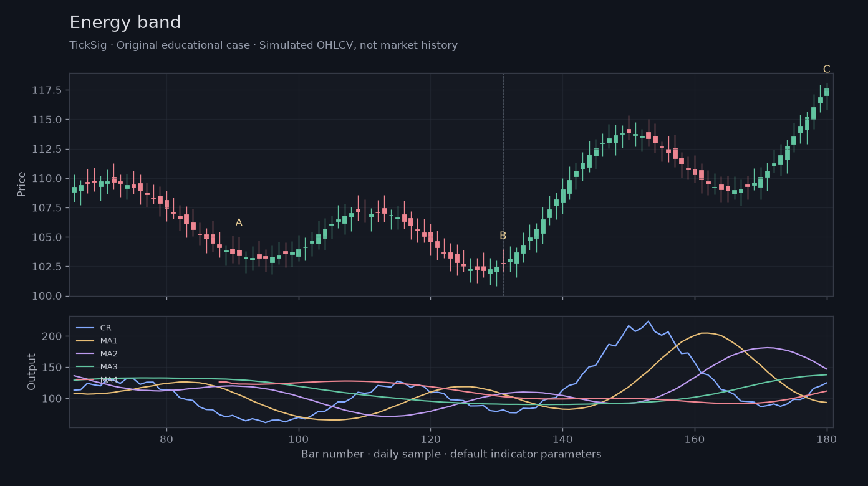Click the 117.5 price axis tick
The height and width of the screenshot is (486, 868).
(x=47, y=90)
